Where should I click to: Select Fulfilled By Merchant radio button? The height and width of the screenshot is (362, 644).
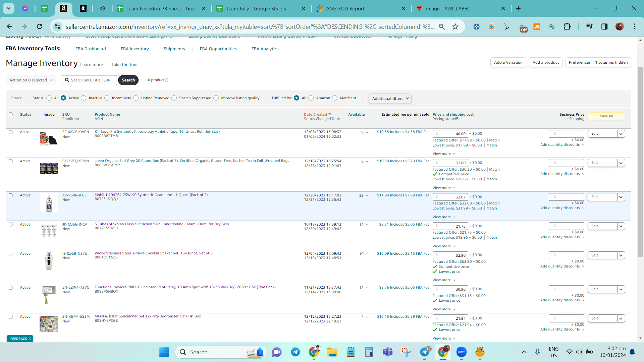tap(335, 98)
